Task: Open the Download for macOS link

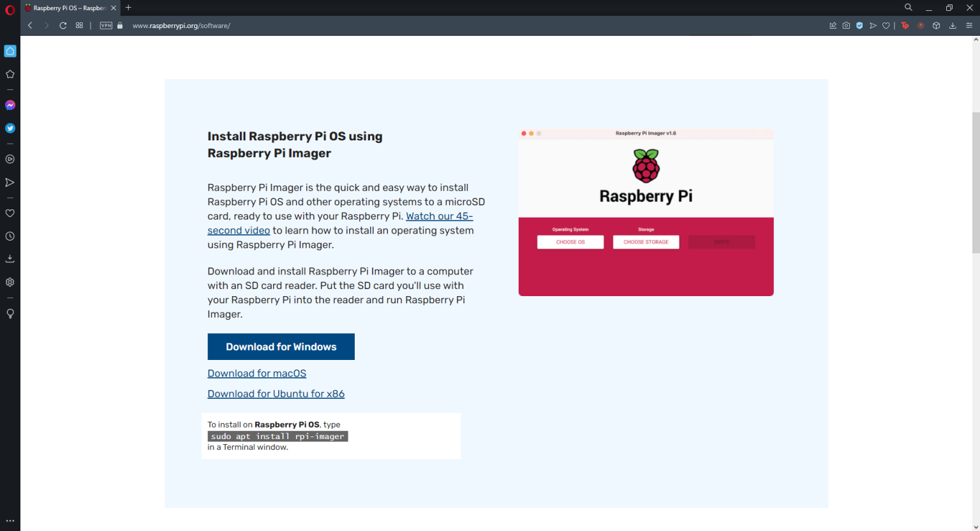Action: 256,373
